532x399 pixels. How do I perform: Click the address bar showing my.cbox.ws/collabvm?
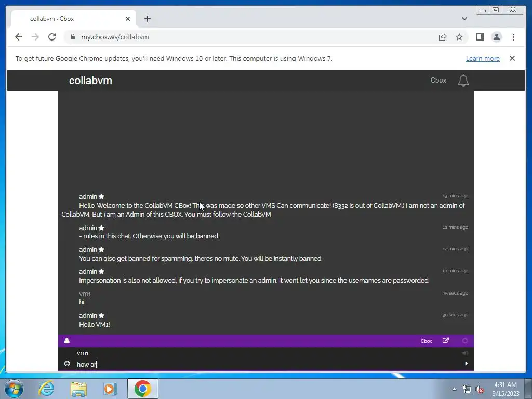tap(251, 37)
